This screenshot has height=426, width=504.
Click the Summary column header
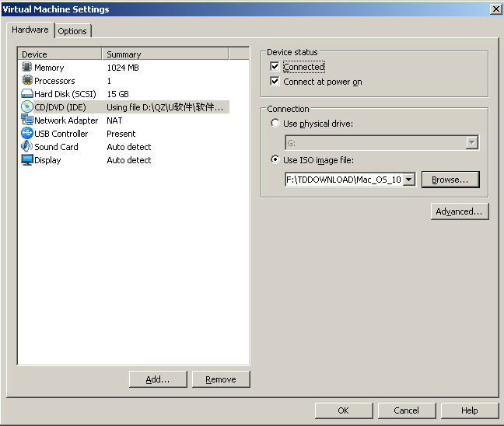[x=165, y=54]
